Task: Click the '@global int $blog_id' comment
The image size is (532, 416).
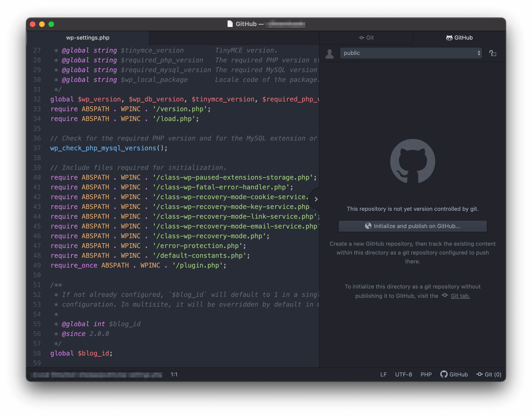Action: (101, 324)
